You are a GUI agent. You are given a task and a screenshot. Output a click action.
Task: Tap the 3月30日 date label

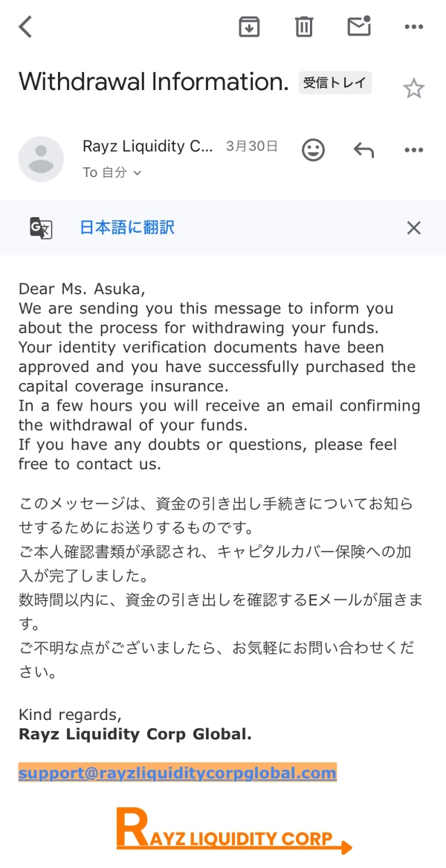251,147
